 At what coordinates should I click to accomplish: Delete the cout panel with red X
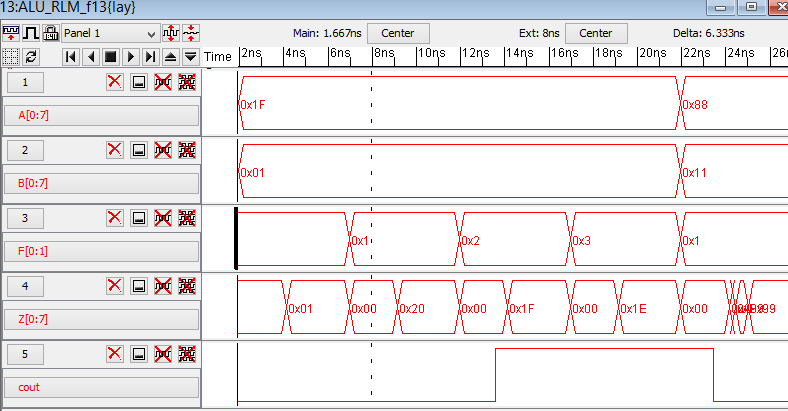(x=115, y=354)
